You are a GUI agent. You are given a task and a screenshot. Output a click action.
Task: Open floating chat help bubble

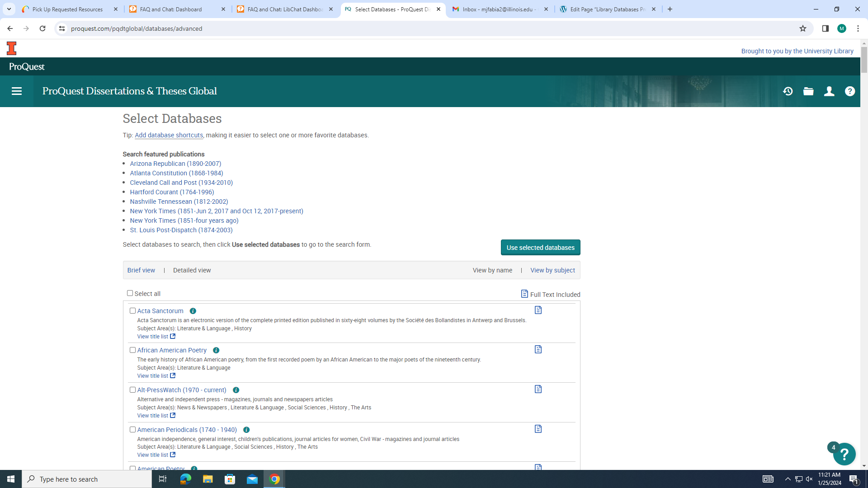tap(844, 454)
